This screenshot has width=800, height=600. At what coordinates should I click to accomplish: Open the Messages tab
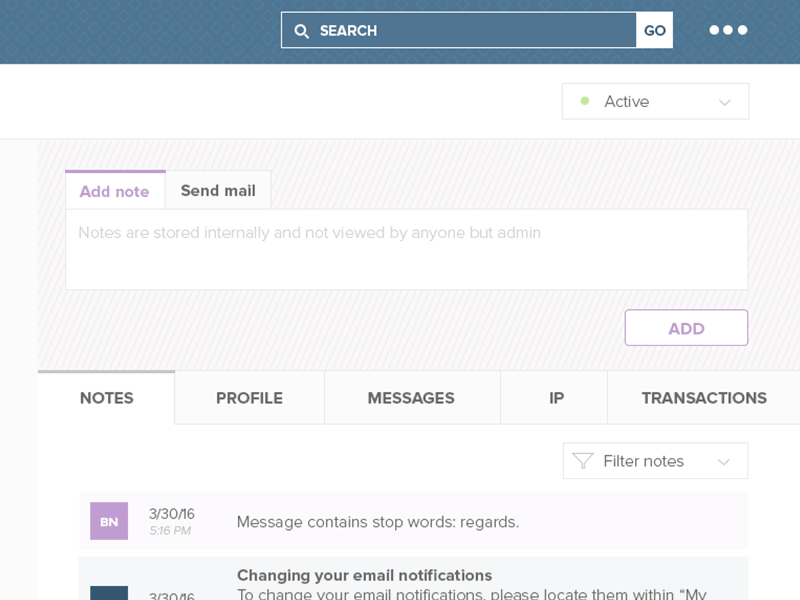(411, 398)
